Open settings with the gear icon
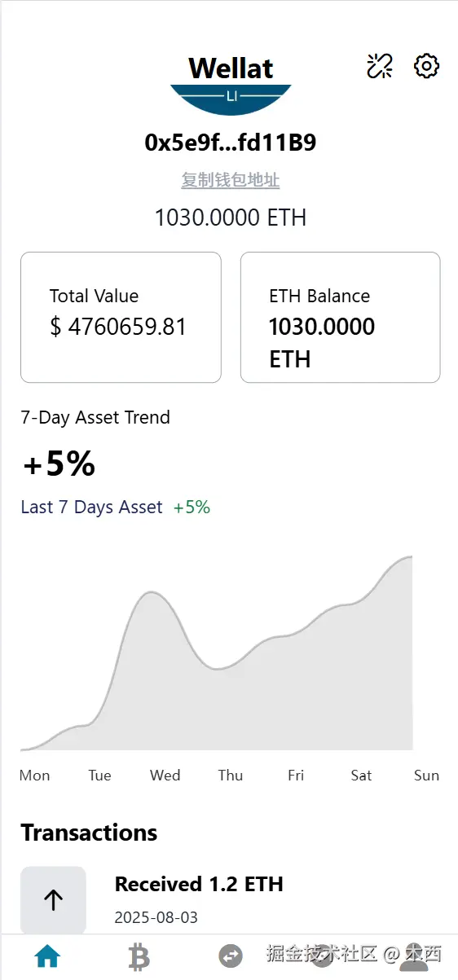The image size is (458, 980). pyautogui.click(x=427, y=66)
